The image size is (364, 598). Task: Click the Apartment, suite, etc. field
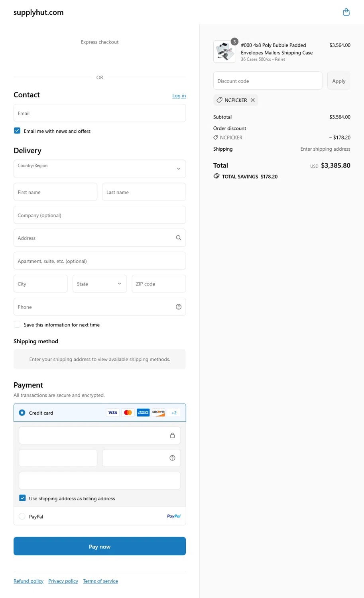[x=100, y=261]
